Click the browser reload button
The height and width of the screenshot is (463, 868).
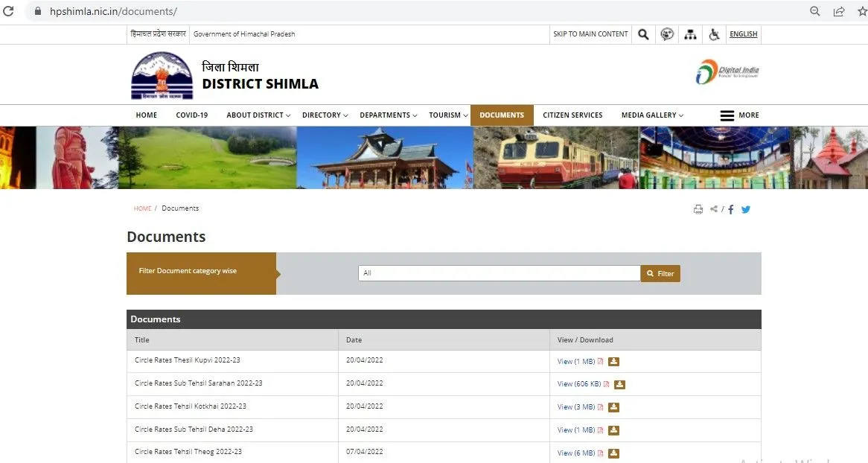[9, 11]
